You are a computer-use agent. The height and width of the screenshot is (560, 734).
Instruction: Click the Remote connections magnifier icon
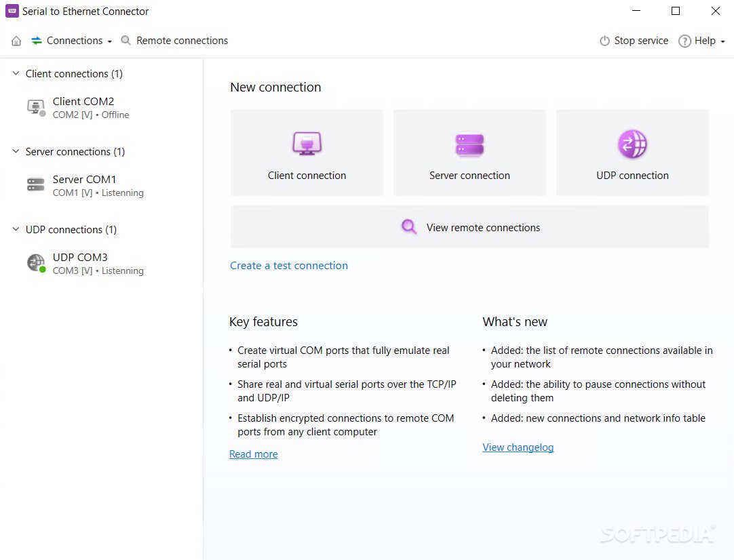125,41
